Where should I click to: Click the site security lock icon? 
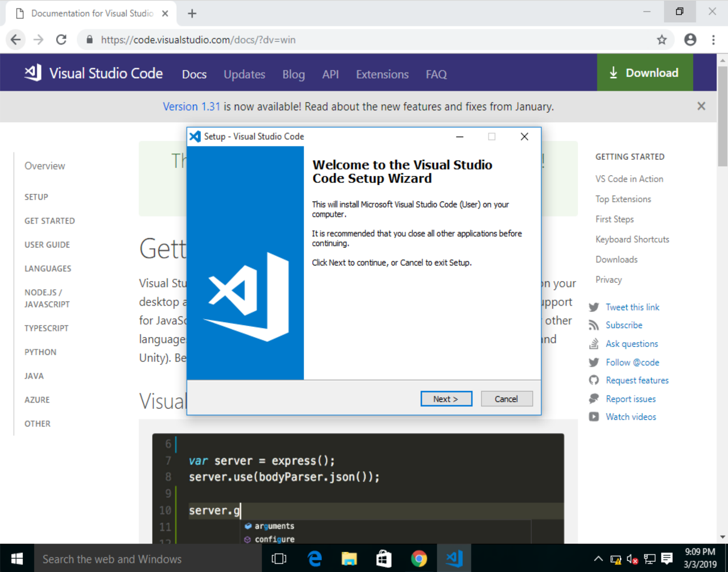pos(90,40)
